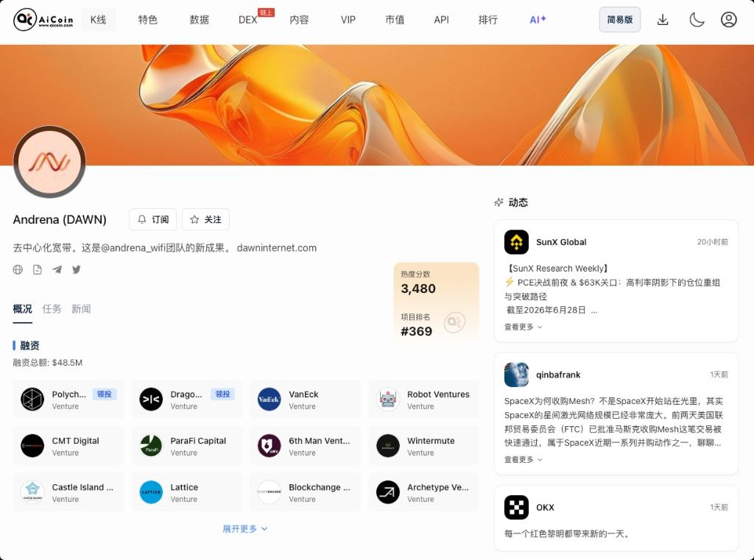The height and width of the screenshot is (560, 754).
Task: Open the 内容 menu
Action: click(x=299, y=20)
